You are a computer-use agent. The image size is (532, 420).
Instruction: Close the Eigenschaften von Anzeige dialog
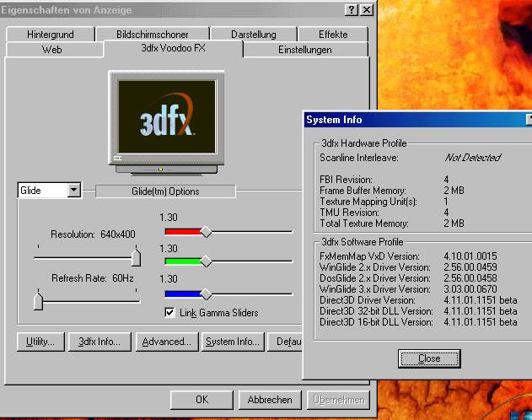coord(366,9)
